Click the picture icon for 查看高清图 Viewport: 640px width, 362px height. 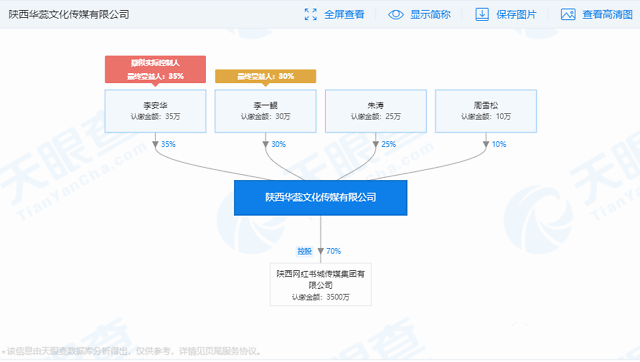(568, 15)
